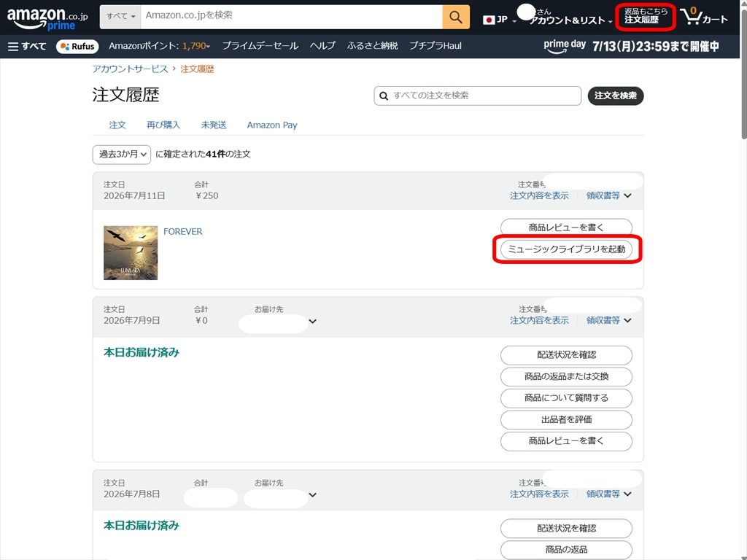Image resolution: width=747 pixels, height=560 pixels.
Task: Launch the Rufus assistant
Action: [x=77, y=46]
